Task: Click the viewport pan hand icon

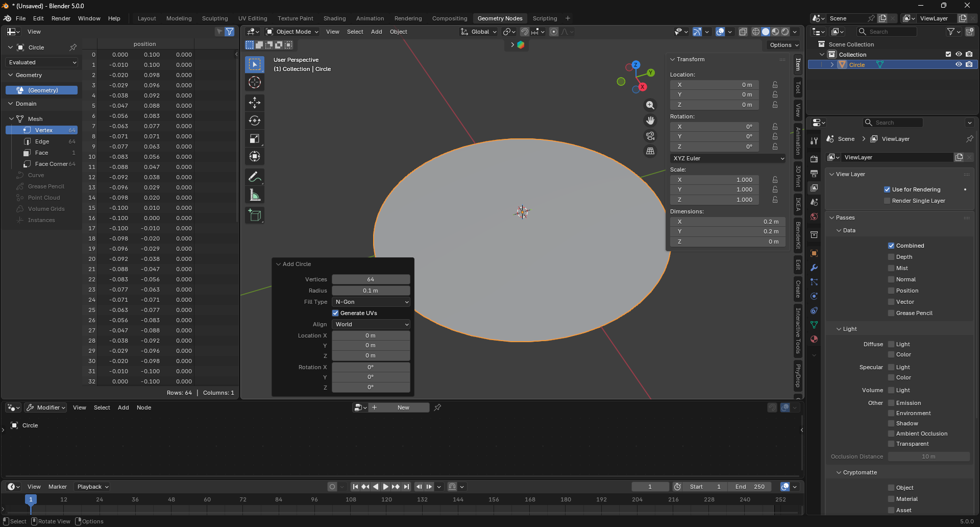Action: point(650,121)
